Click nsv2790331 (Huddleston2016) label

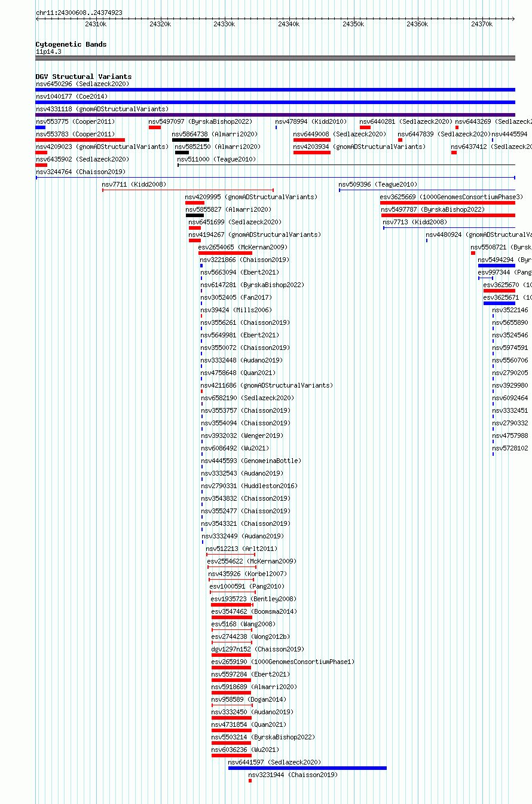tap(249, 486)
